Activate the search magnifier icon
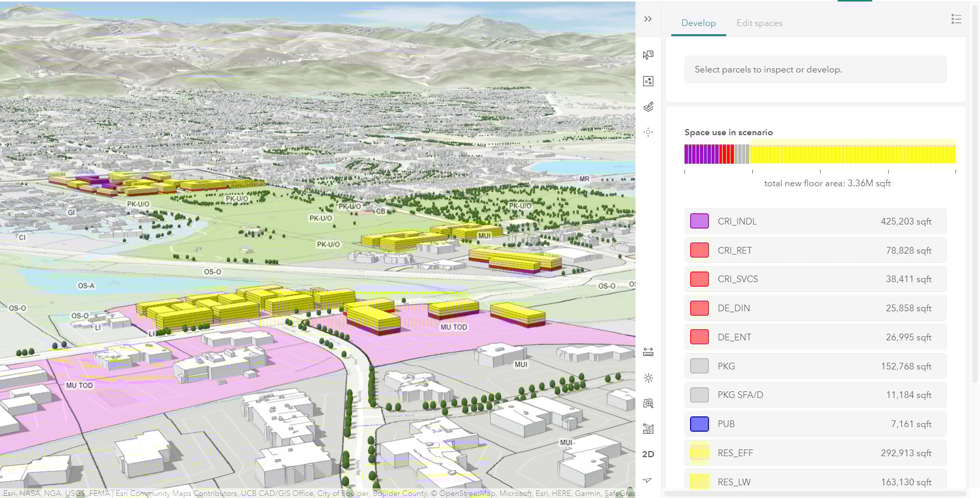 click(x=648, y=403)
